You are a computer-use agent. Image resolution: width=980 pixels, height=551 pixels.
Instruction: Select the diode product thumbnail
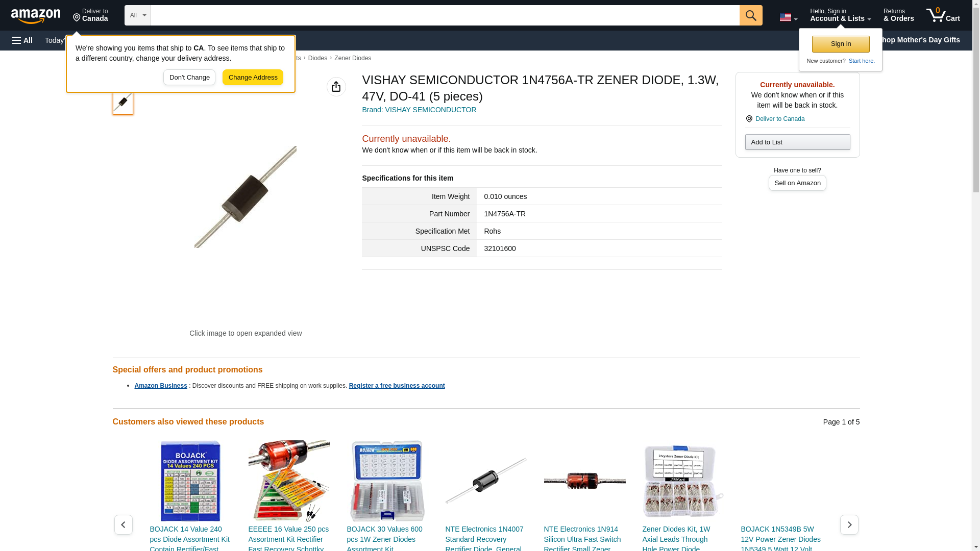click(123, 102)
